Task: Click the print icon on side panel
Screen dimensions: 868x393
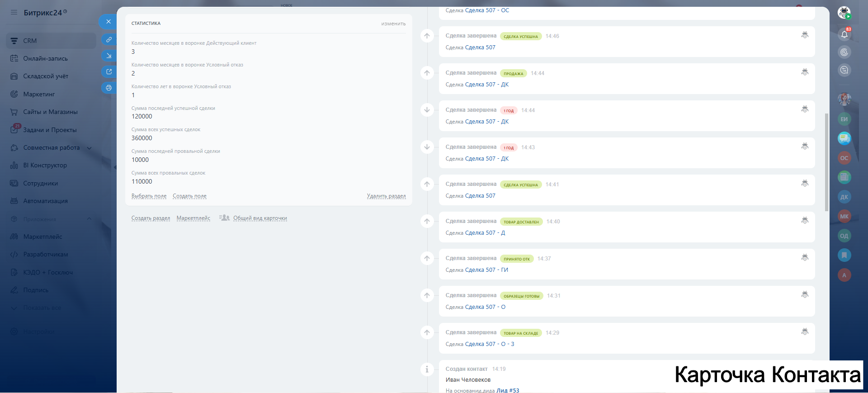Action: point(108,88)
